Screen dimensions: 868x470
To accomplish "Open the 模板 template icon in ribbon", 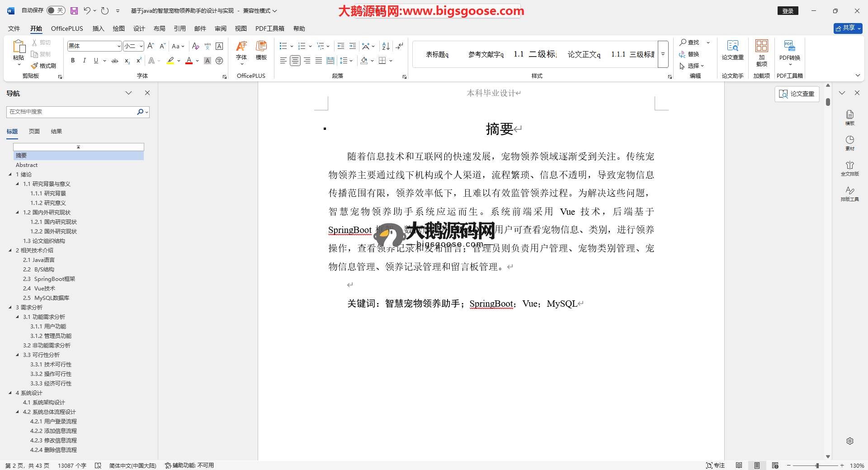I will pyautogui.click(x=261, y=50).
